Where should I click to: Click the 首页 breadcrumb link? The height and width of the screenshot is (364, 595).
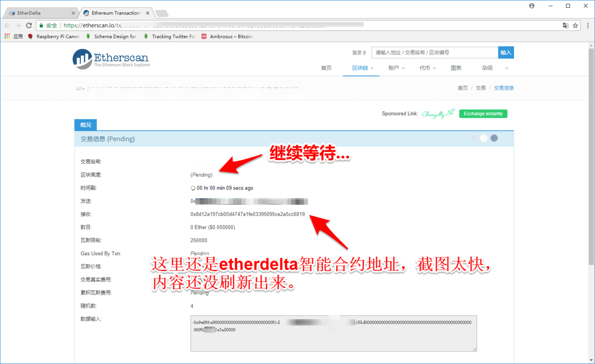pos(463,88)
